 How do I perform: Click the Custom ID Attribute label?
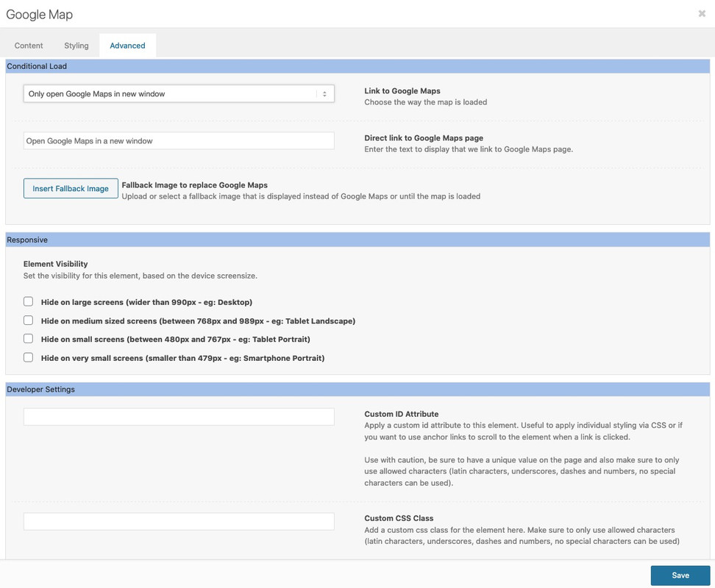pyautogui.click(x=402, y=414)
